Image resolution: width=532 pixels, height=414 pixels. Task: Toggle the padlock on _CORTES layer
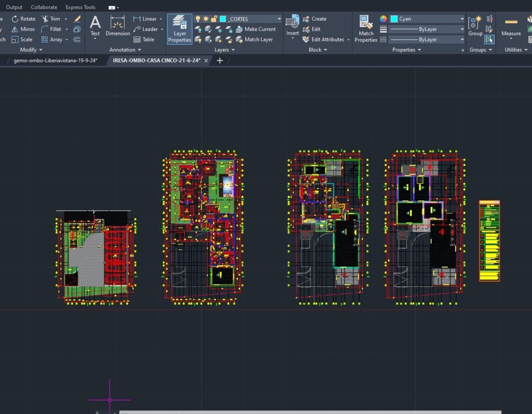[x=214, y=19]
